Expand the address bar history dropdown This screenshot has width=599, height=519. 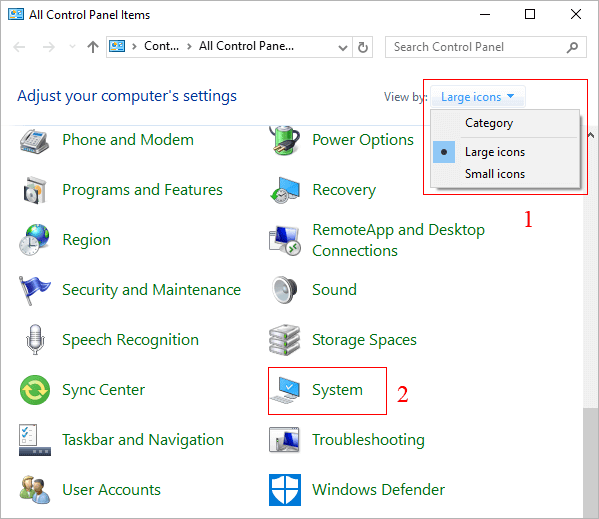343,47
